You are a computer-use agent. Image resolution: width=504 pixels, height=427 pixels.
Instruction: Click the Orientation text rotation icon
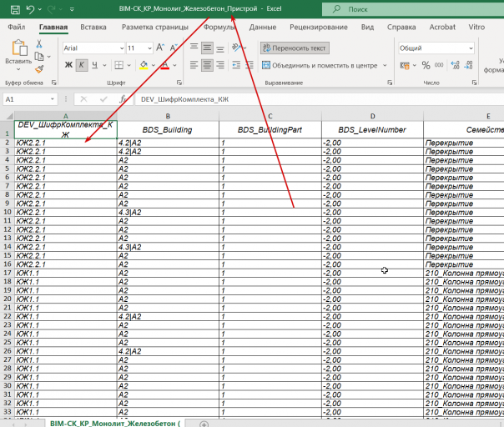237,48
